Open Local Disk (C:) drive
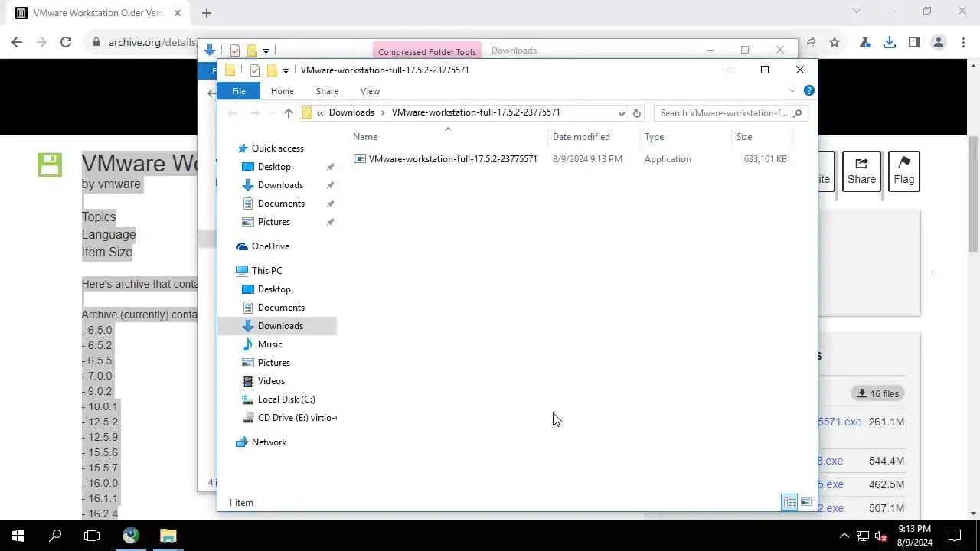The width and height of the screenshot is (980, 551). 286,399
